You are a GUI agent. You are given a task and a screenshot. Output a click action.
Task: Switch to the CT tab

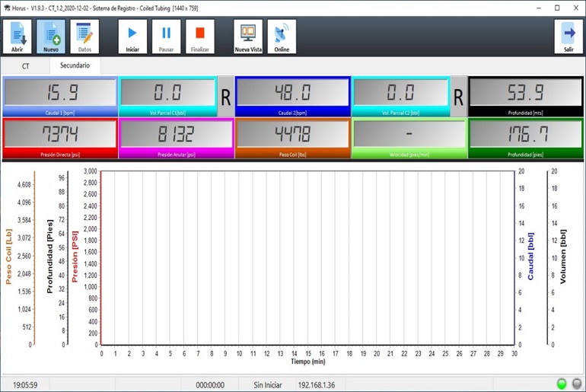pyautogui.click(x=25, y=66)
